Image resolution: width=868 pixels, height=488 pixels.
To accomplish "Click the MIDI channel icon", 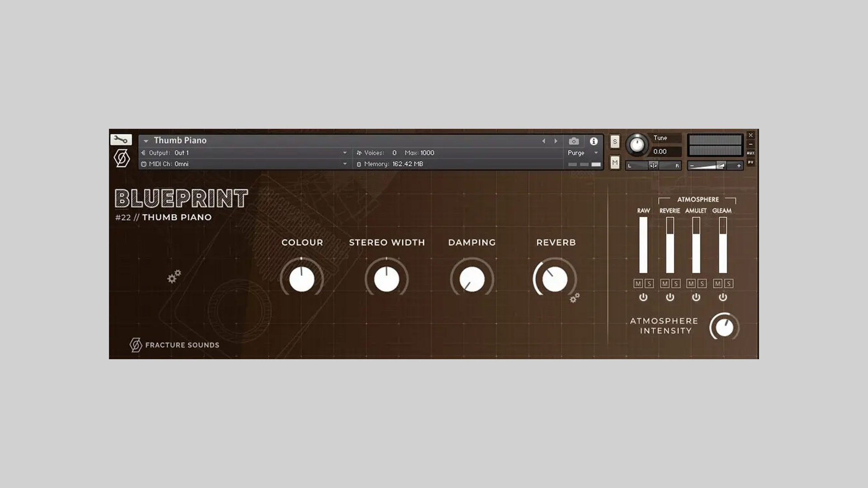I will click(x=144, y=164).
